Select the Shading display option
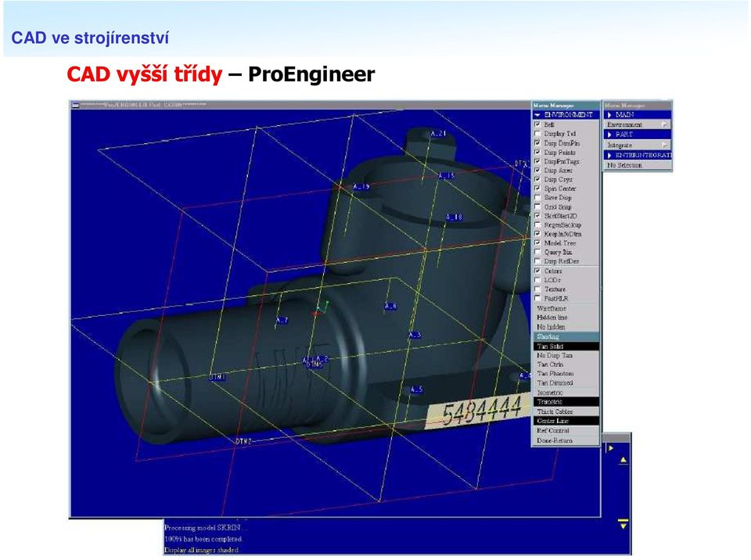The image size is (751, 560). coord(566,337)
